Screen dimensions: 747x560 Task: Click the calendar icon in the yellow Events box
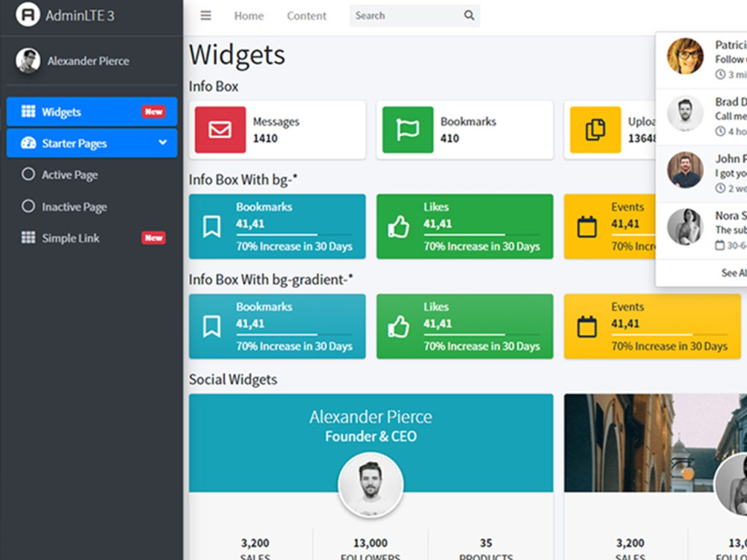(586, 225)
